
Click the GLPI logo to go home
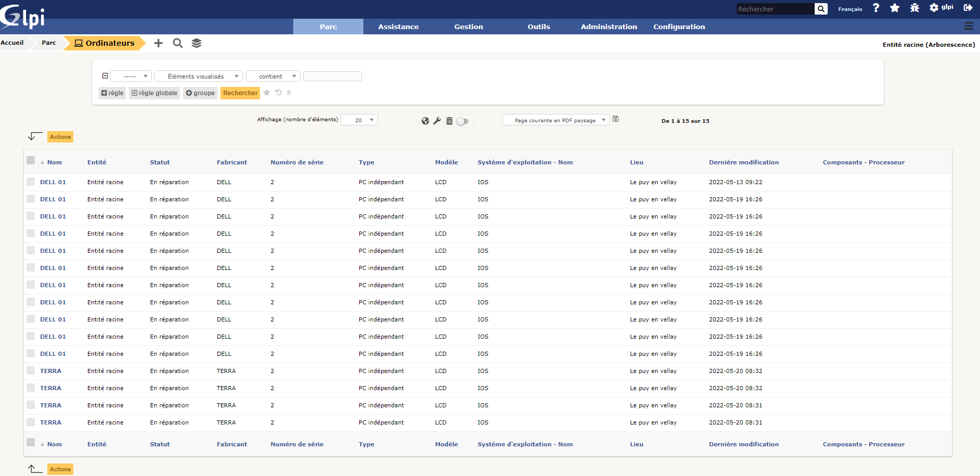click(22, 17)
